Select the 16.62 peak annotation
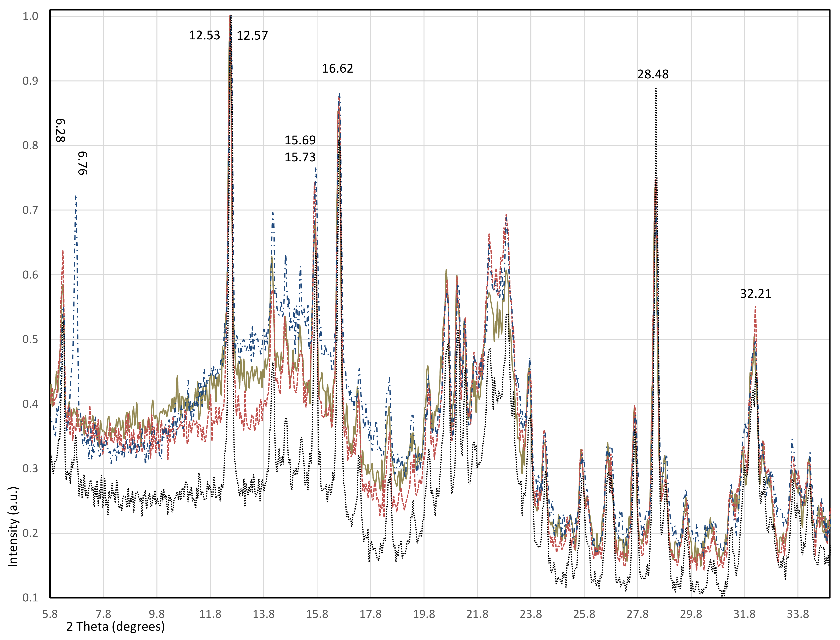Viewport: 840px width, 640px height. pos(337,69)
